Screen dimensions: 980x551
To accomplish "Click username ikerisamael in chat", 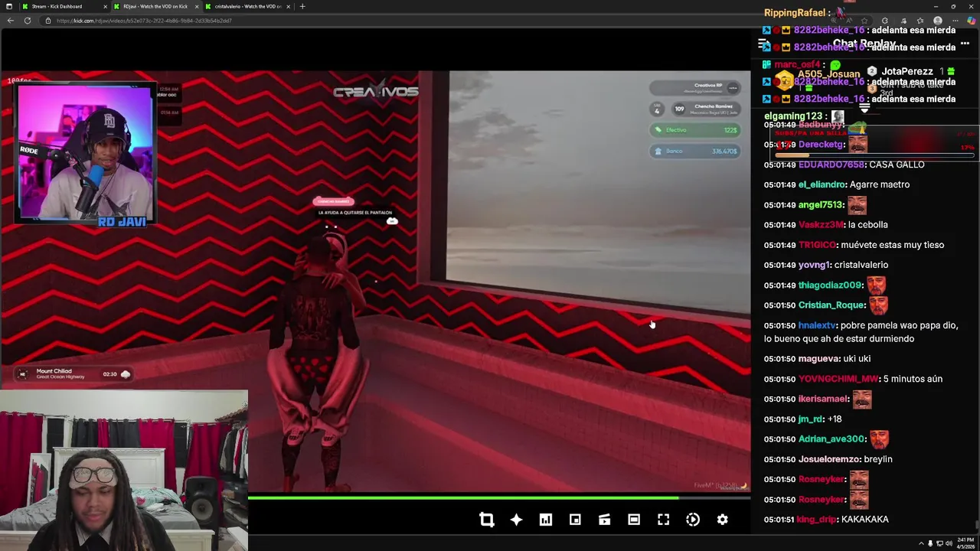I will [x=823, y=399].
